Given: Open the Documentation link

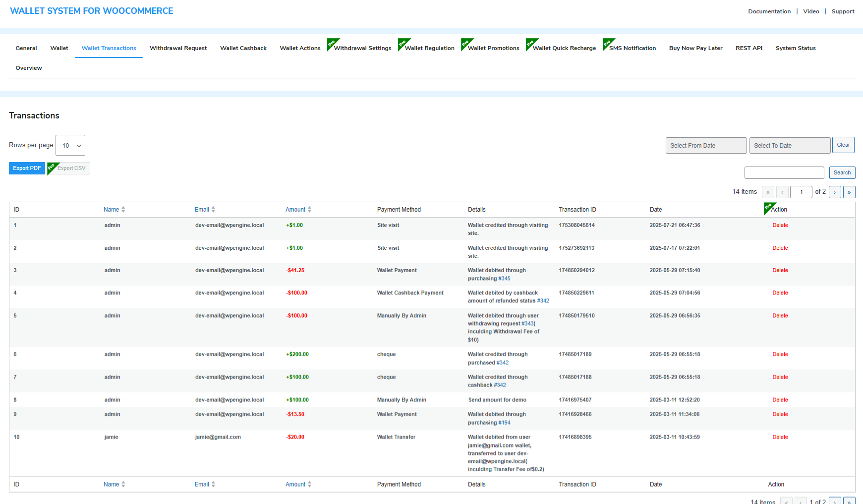Looking at the screenshot, I should click(769, 11).
